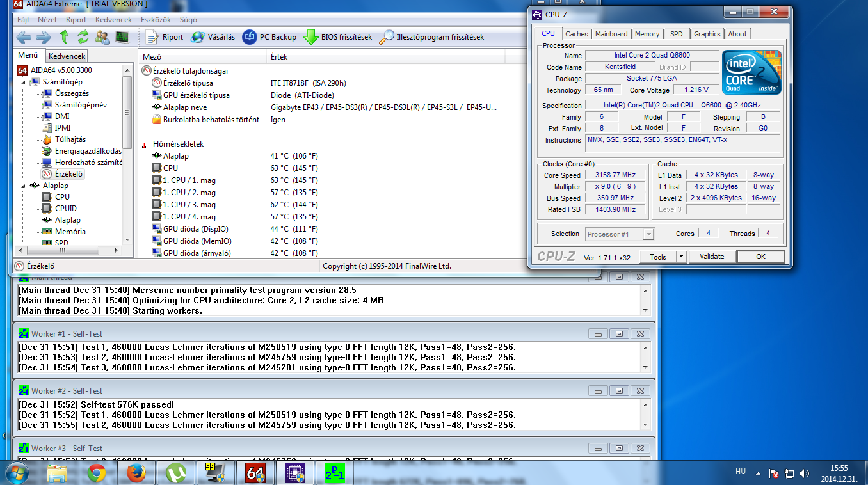Open Túlhajtás flame item
Screen dimensions: 868x485
point(63,139)
